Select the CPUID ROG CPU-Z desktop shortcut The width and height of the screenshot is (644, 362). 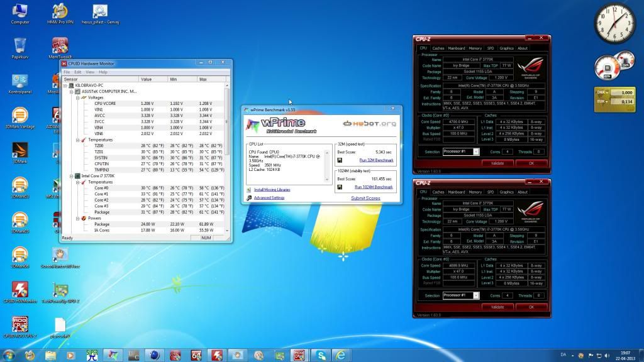[x=19, y=327]
